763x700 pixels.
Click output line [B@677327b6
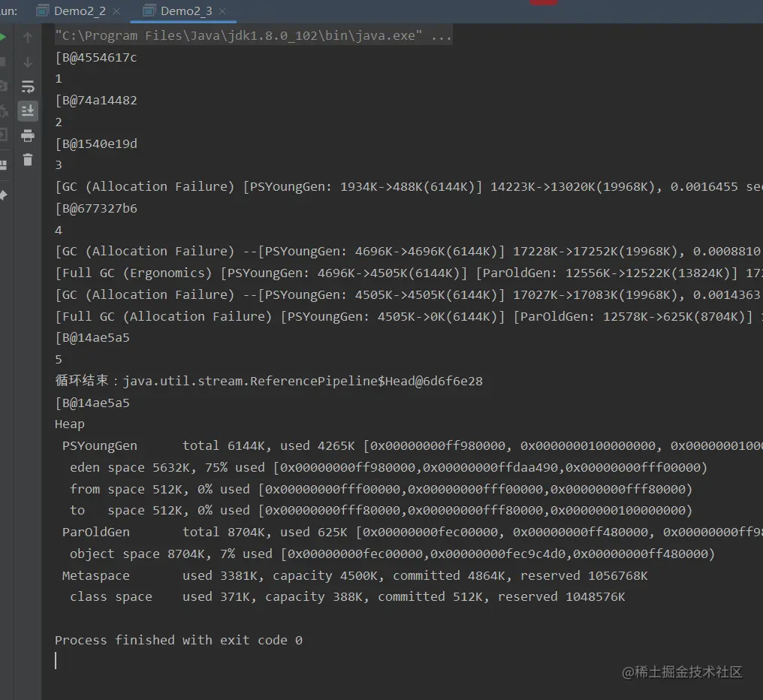coord(96,208)
